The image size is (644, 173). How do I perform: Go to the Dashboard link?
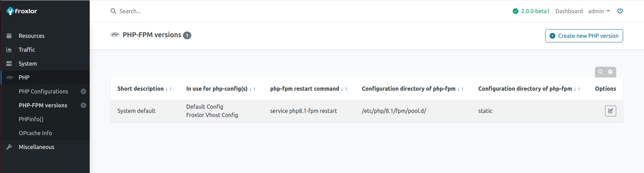tap(569, 11)
